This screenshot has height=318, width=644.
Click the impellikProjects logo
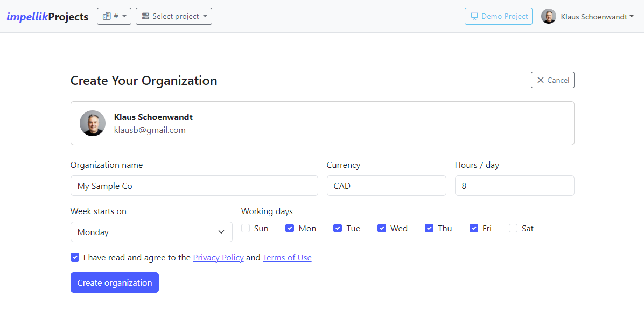pyautogui.click(x=47, y=17)
